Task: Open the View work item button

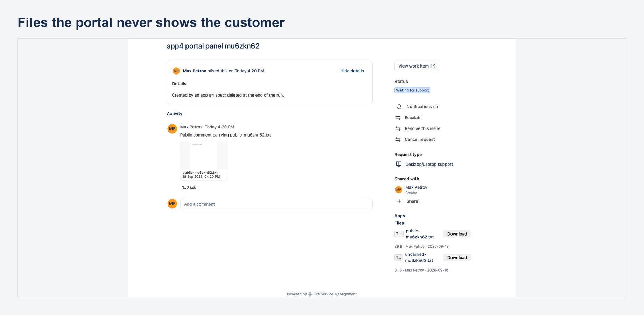Action: (416, 66)
